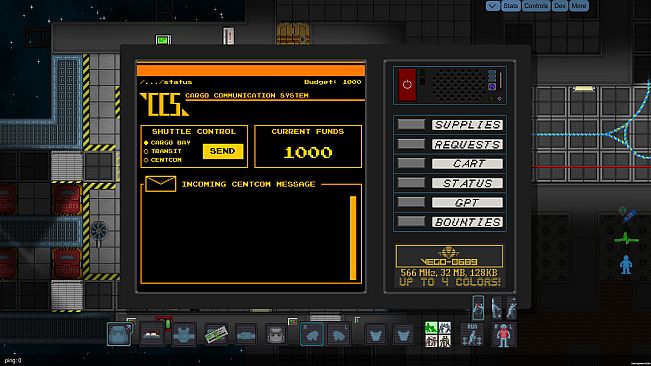This screenshot has width=651, height=366.
Task: Click the CCS logo on the console screen
Action: pos(164,104)
